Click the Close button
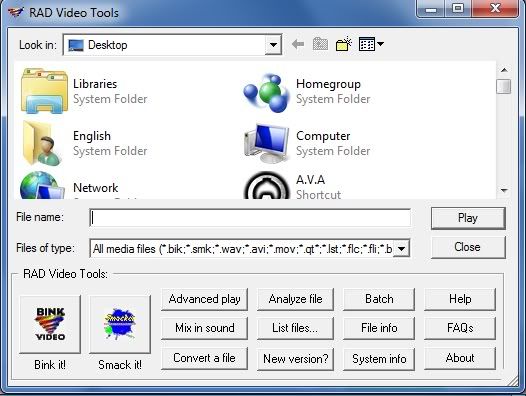This screenshot has width=526, height=396. 468,247
